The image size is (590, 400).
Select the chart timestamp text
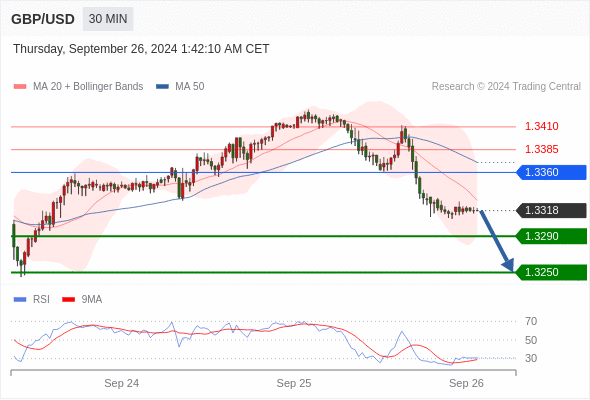pos(141,49)
